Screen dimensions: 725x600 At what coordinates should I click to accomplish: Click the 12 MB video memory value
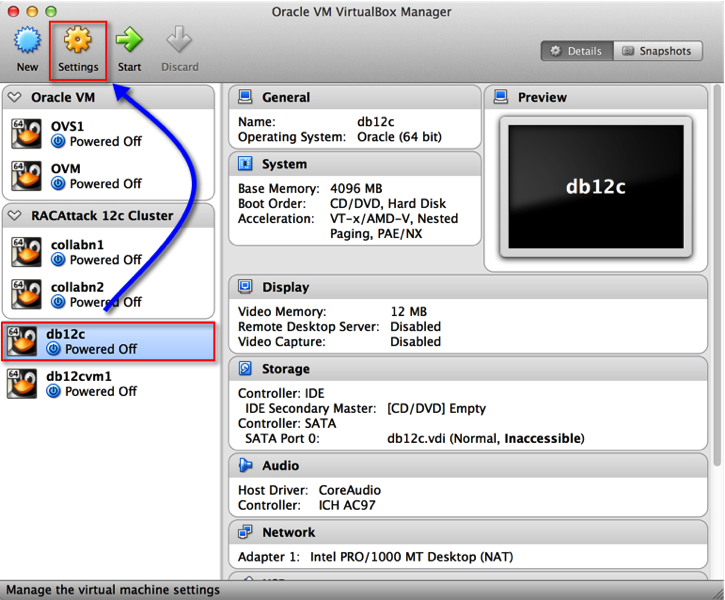409,312
